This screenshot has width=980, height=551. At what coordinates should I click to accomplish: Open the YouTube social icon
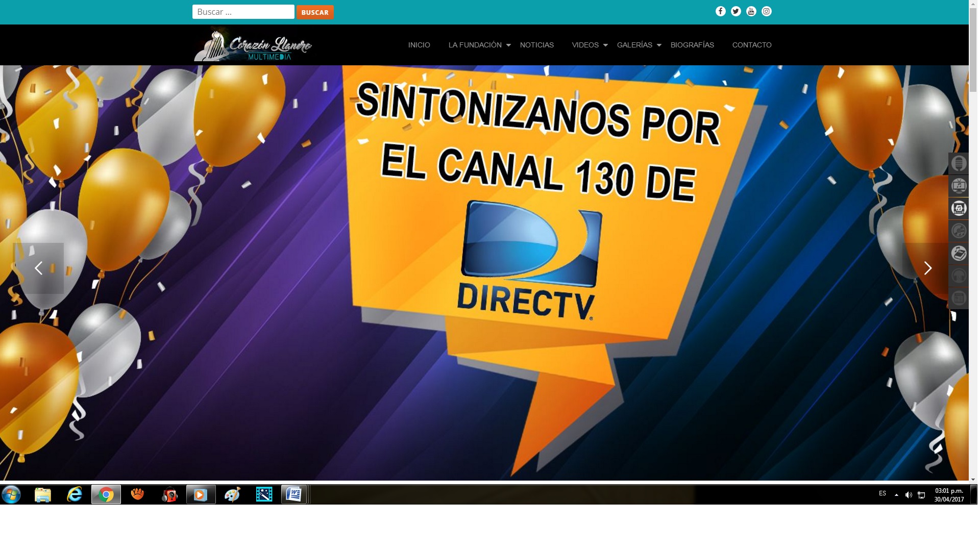[751, 11]
